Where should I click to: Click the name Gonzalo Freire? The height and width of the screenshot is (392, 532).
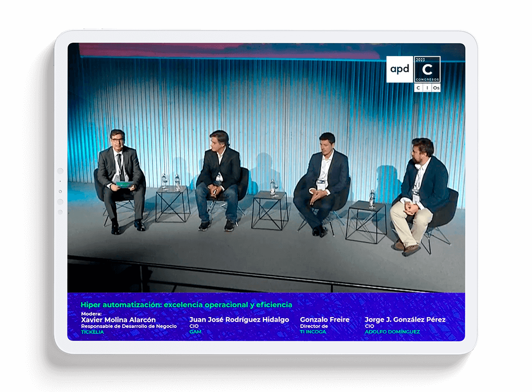coord(325,320)
